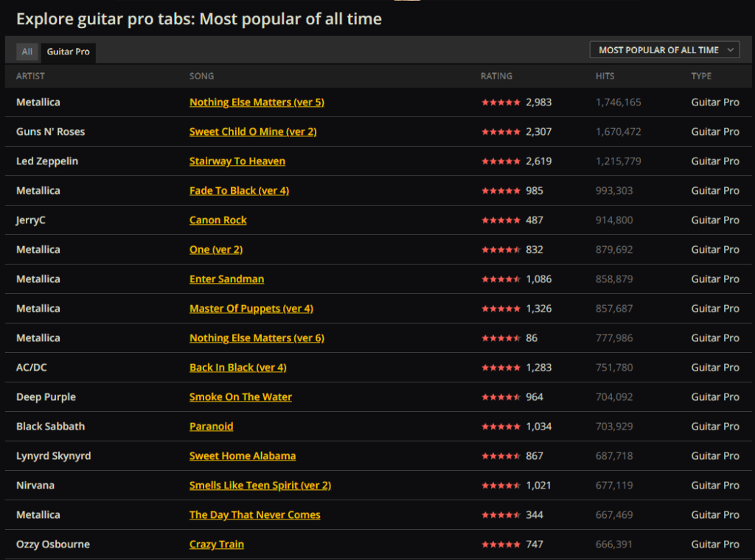Go to the Canon Rock tab
Viewport: 755px width, 560px height.
coord(218,220)
